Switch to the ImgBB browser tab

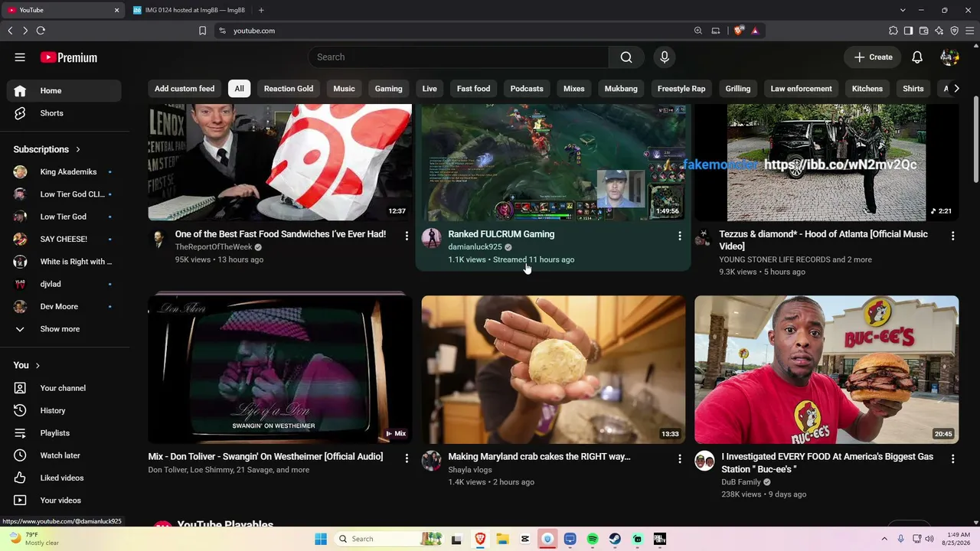pos(188,10)
